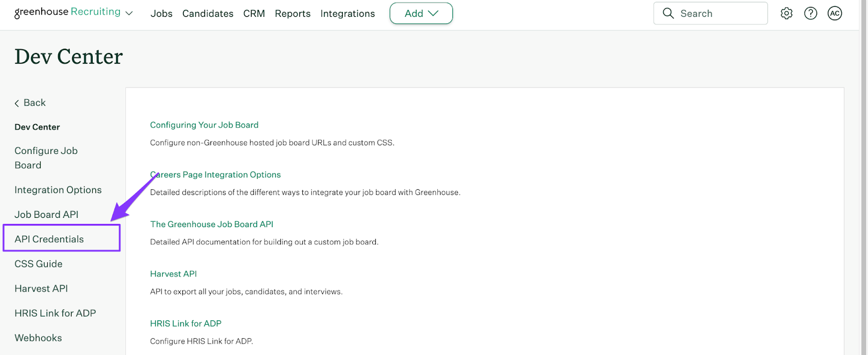The height and width of the screenshot is (355, 868).
Task: Expand the Greenhouse Recruiting product switcher chevron
Action: [x=129, y=14]
